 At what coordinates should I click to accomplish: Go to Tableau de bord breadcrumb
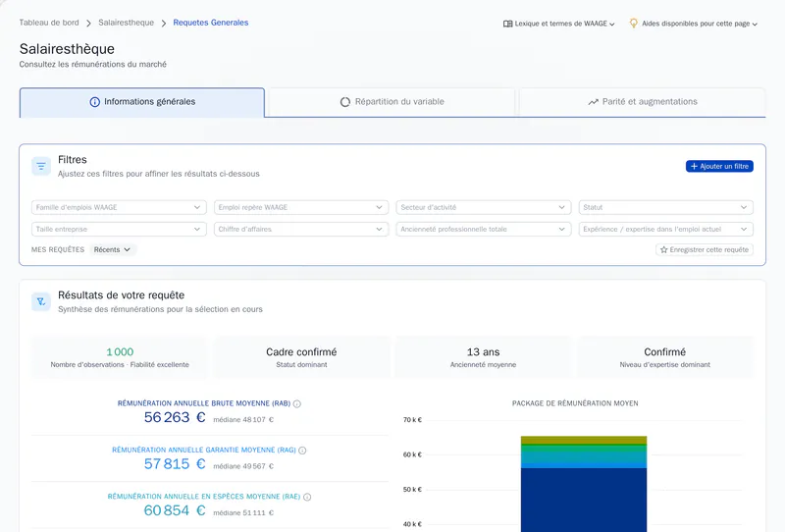tap(49, 23)
